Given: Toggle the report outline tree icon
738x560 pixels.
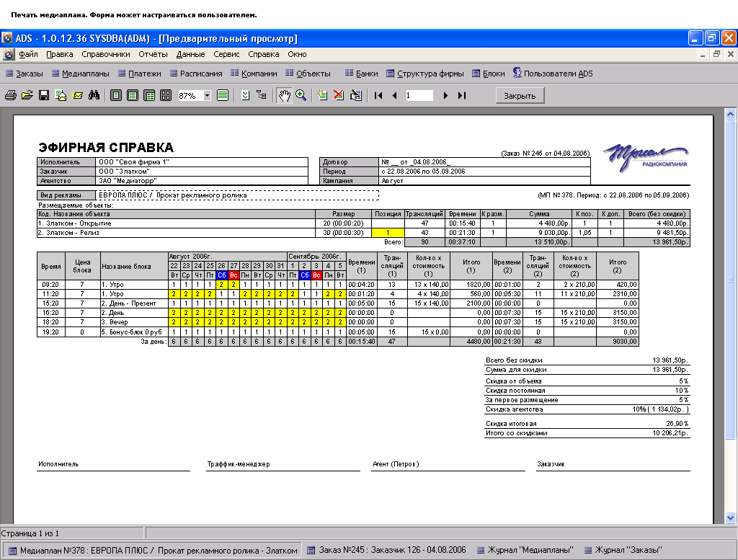Looking at the screenshot, I should [262, 96].
